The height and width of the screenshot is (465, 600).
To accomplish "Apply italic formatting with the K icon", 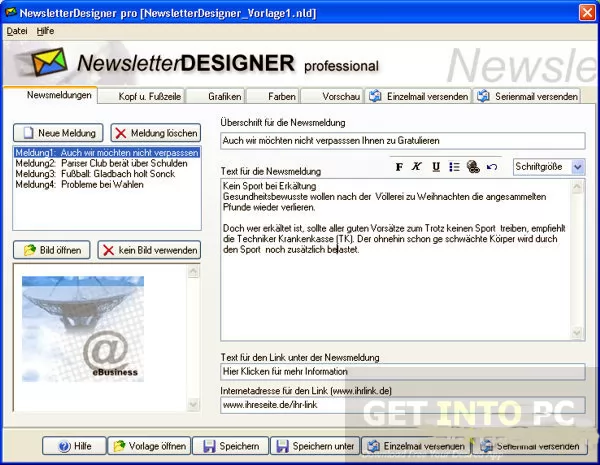I will pos(417,167).
